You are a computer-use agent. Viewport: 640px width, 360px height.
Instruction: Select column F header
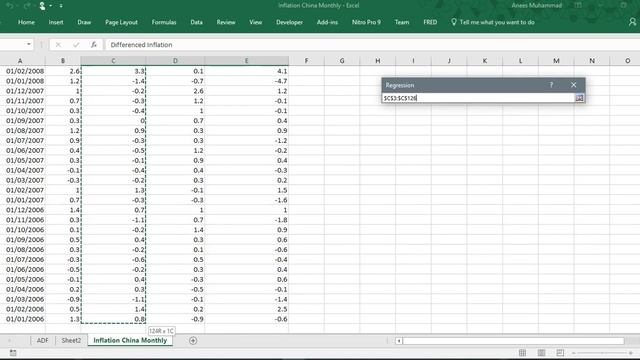pos(306,60)
